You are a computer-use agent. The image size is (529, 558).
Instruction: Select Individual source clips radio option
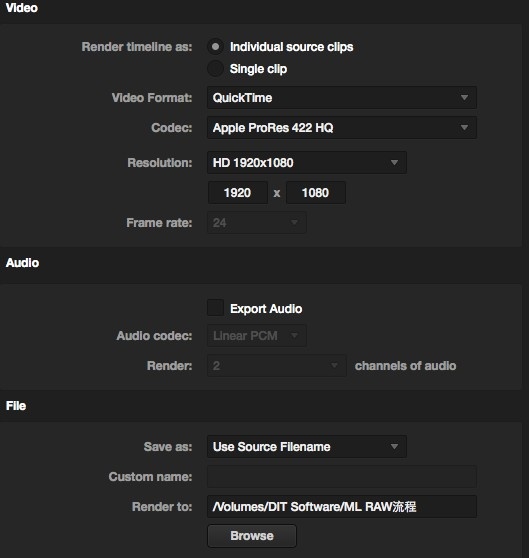click(x=215, y=47)
